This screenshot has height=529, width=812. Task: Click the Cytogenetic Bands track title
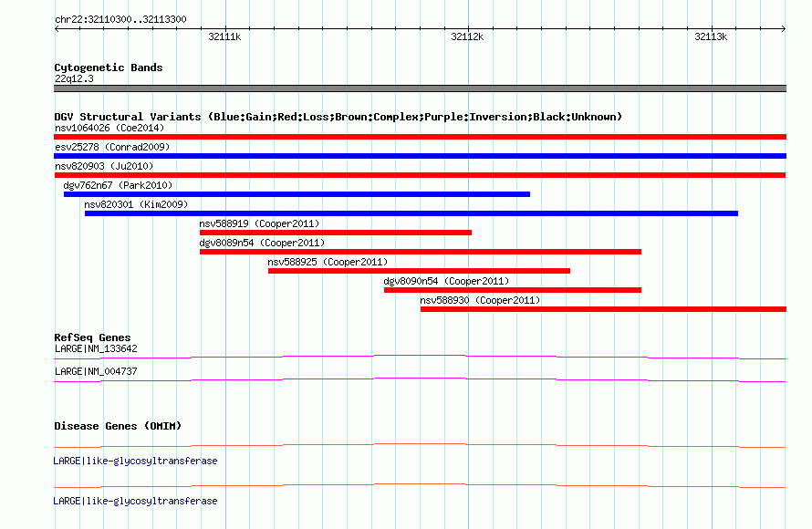click(109, 67)
